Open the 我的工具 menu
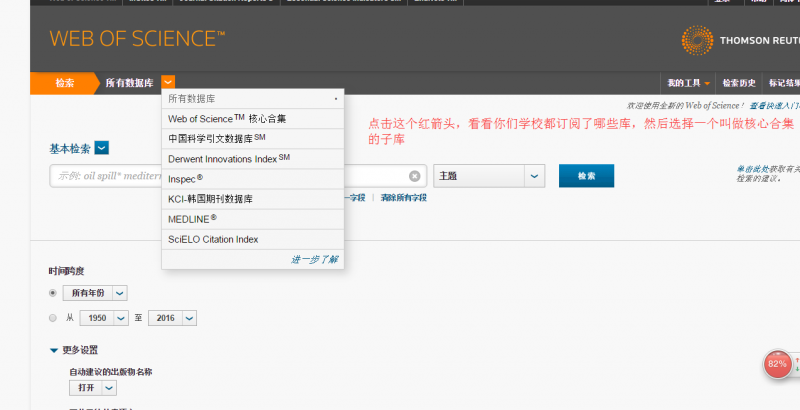 (x=688, y=83)
